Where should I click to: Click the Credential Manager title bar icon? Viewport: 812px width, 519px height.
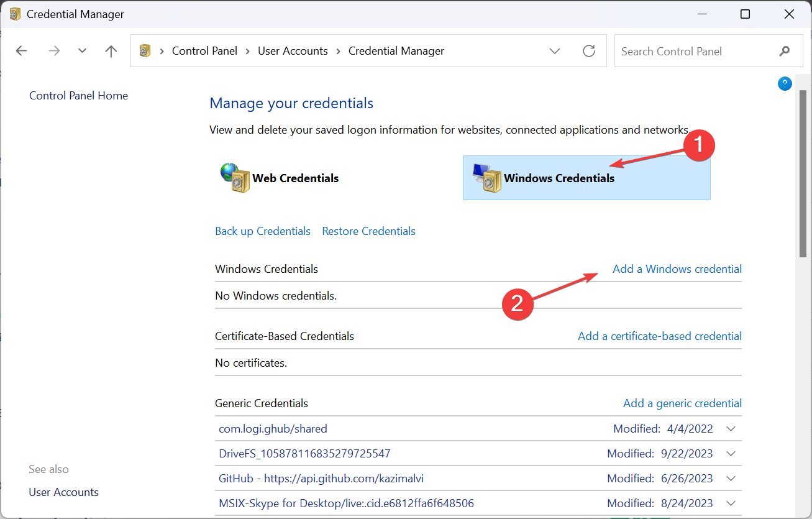tap(15, 14)
